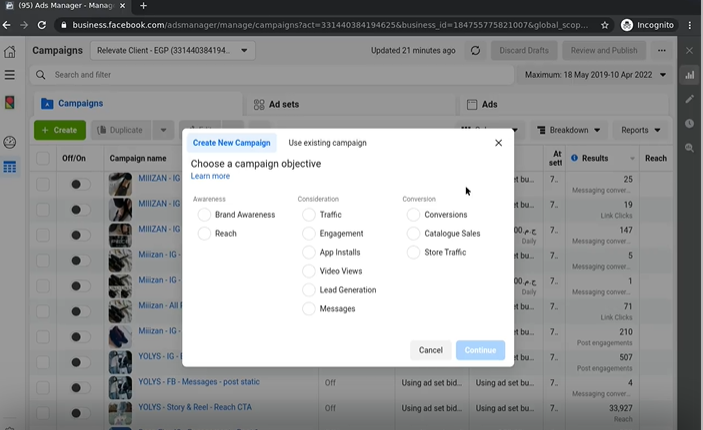Open the YOLYS - FB - Messages - post static campaign

199,382
